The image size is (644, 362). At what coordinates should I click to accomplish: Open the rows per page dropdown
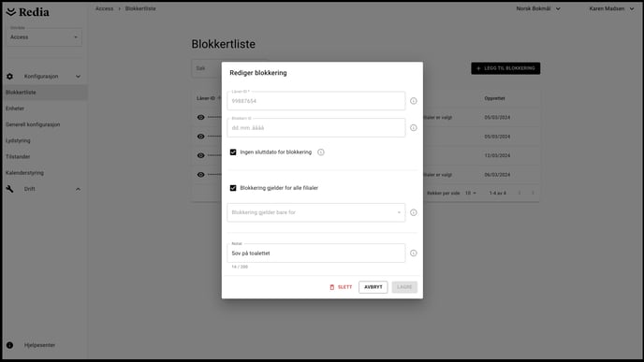point(470,193)
